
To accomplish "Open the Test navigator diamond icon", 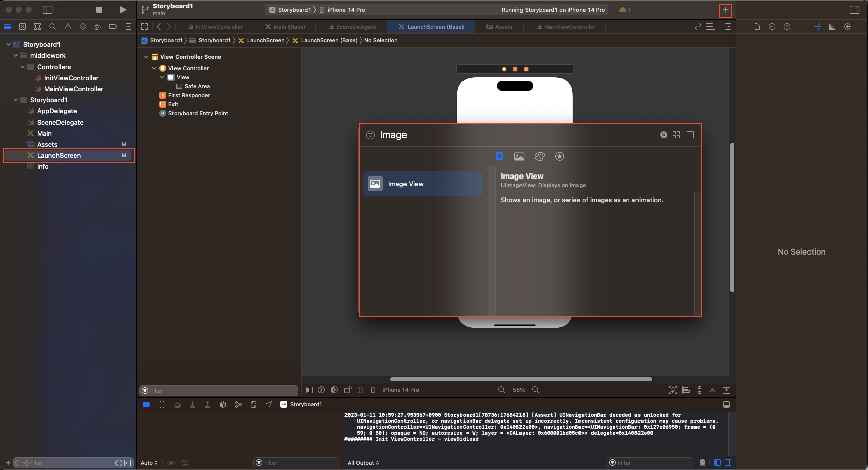I will coord(83,27).
